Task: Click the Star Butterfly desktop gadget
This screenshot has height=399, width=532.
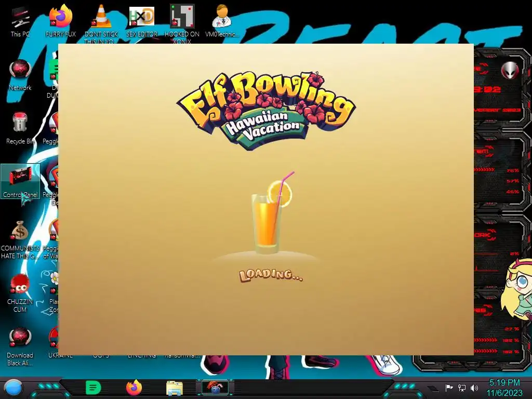Action: (x=517, y=288)
